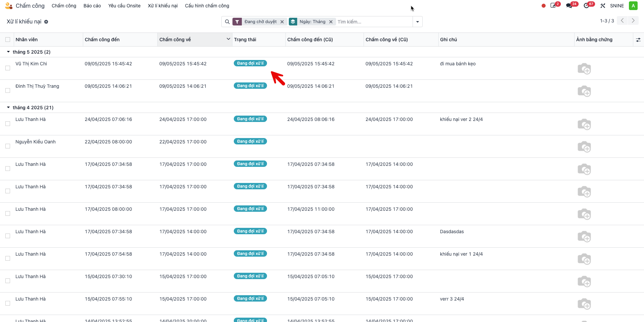
Task: Click Đang đợi xử lí badge for Vũ Thị Kim Chi
Action: coord(250,63)
